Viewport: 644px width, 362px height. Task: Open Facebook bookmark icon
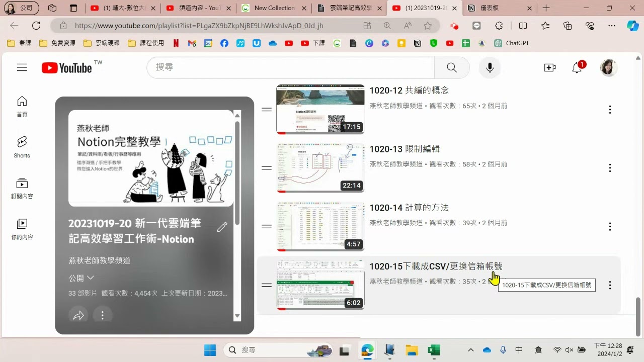(x=224, y=43)
